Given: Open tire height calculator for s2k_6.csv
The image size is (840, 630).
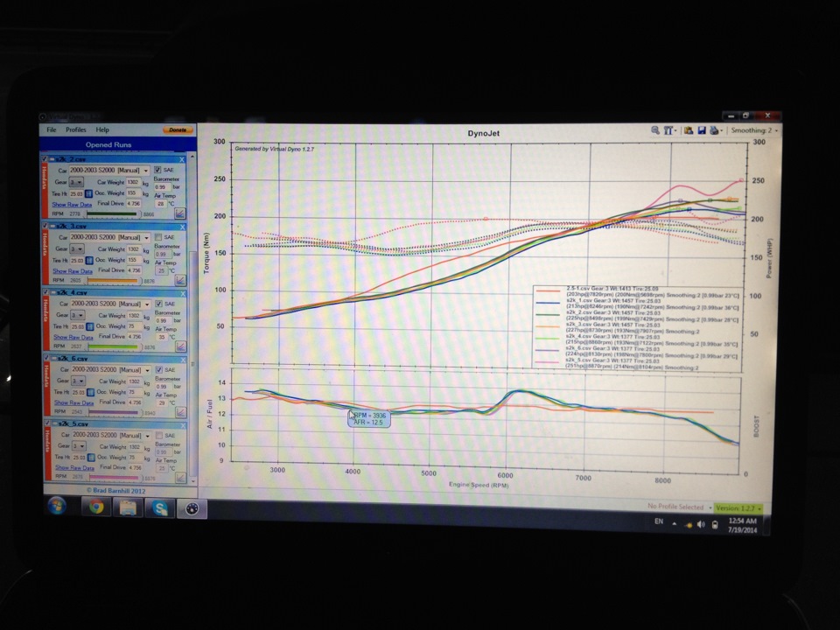Looking at the screenshot, I should coord(91,392).
